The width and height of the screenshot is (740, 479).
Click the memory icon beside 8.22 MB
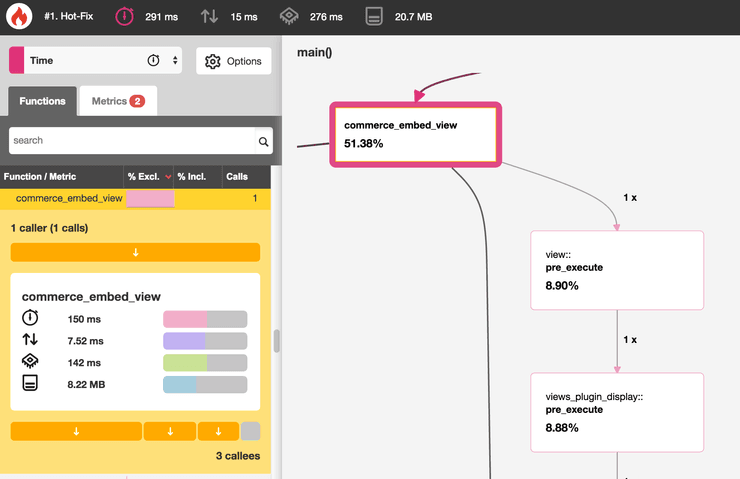[30, 383]
